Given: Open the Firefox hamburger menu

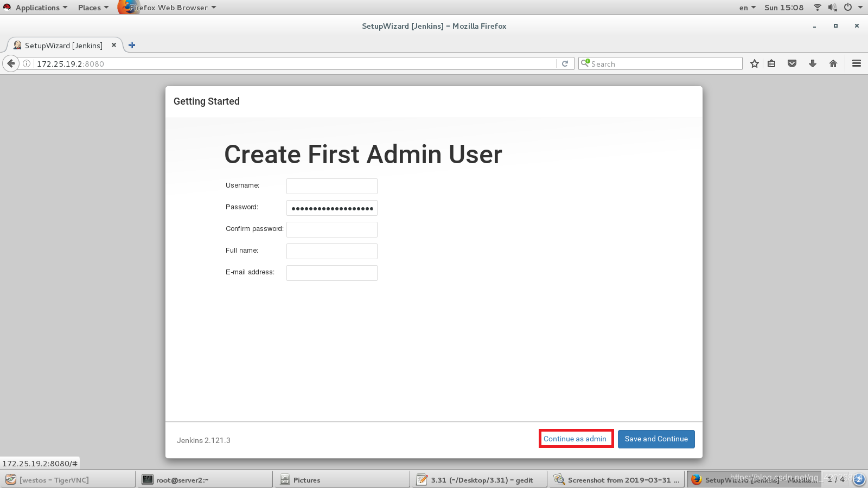Looking at the screenshot, I should point(857,63).
